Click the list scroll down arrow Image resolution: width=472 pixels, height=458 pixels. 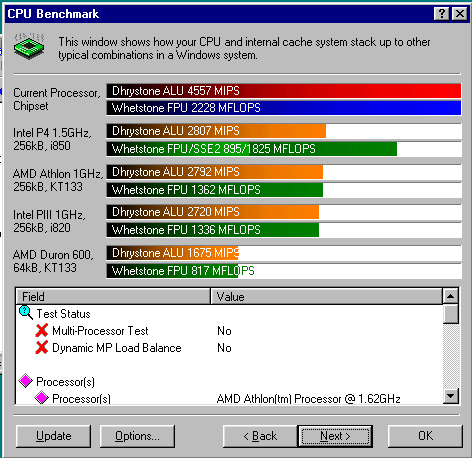(x=451, y=396)
